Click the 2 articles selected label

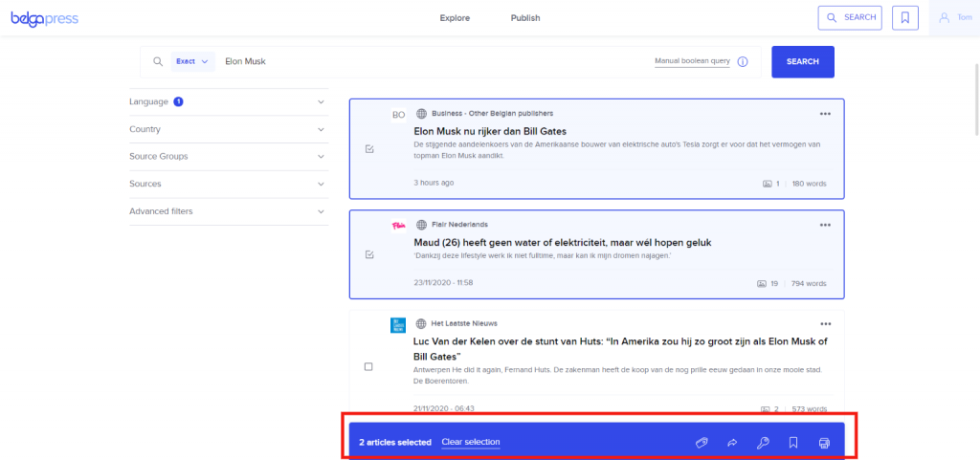tap(395, 442)
